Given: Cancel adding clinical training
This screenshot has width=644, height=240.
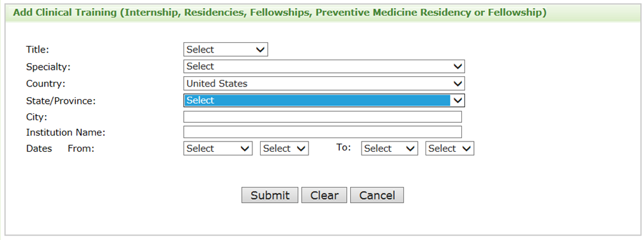Looking at the screenshot, I should (x=377, y=195).
